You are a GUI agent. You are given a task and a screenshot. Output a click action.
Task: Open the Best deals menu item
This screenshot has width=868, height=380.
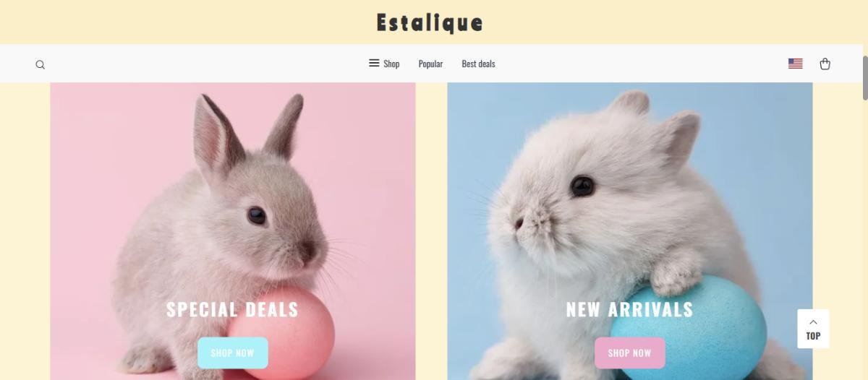(478, 64)
